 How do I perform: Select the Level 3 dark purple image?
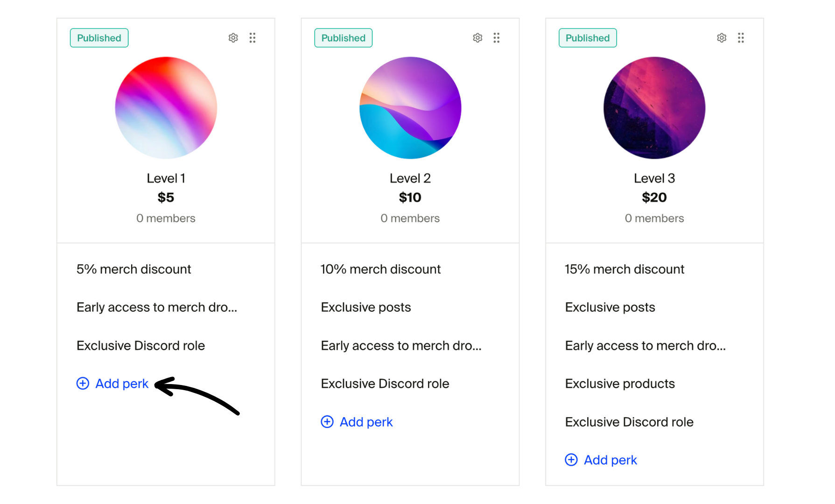click(x=654, y=108)
